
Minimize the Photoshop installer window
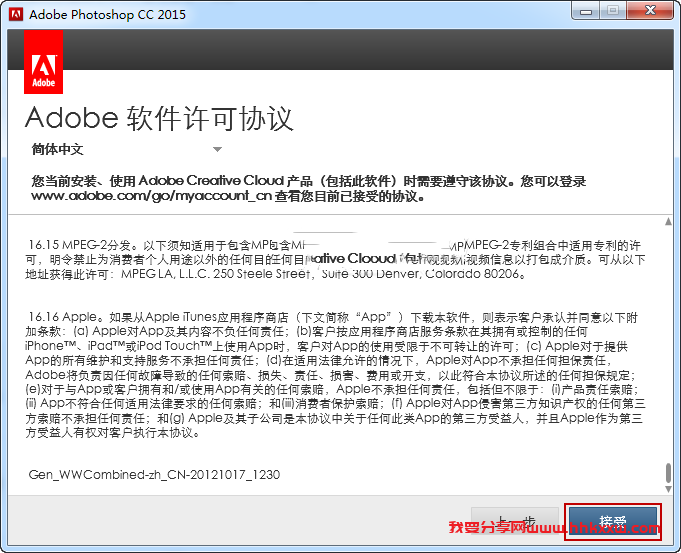(586, 11)
